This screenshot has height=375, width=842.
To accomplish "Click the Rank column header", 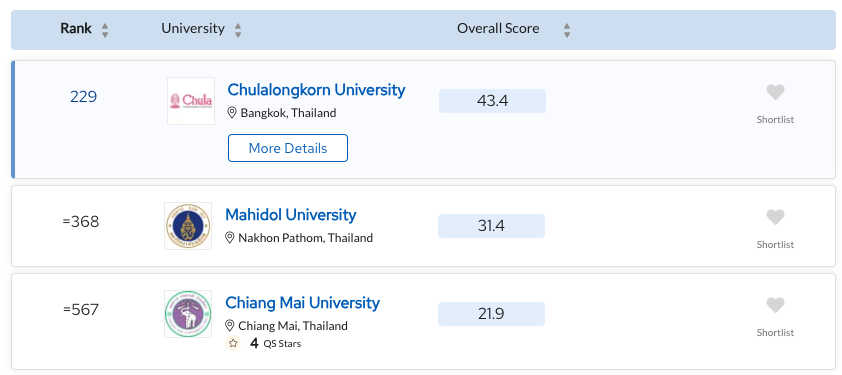I will point(76,28).
